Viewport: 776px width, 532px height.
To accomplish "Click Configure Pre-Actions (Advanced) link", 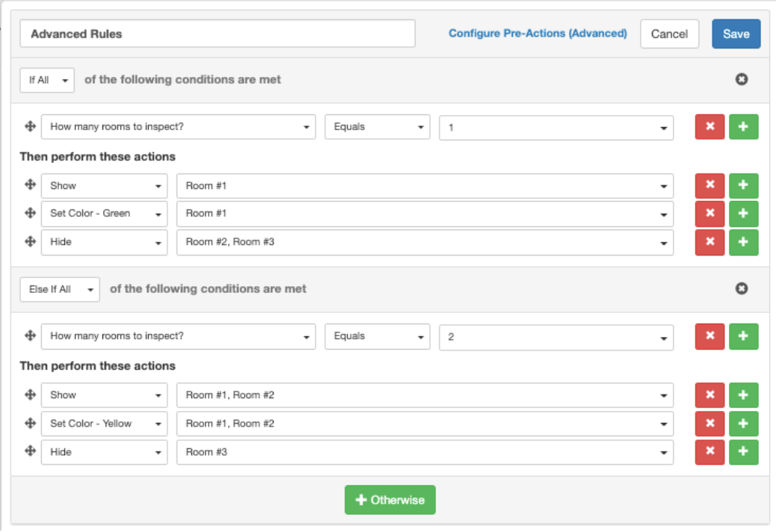I will pos(538,34).
